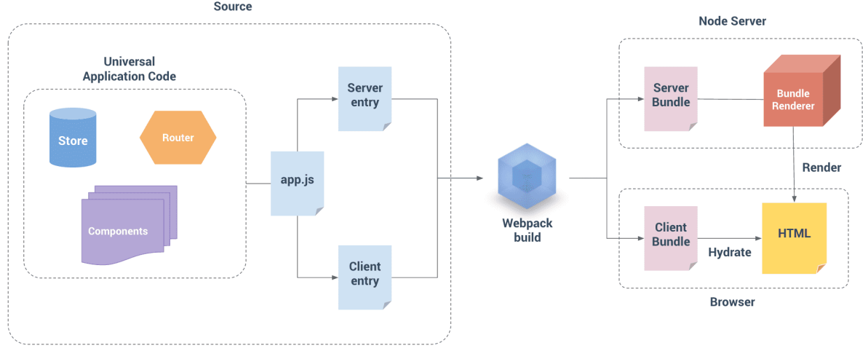868x351 pixels.
Task: Click the yellow HTML document node
Action: tap(795, 238)
